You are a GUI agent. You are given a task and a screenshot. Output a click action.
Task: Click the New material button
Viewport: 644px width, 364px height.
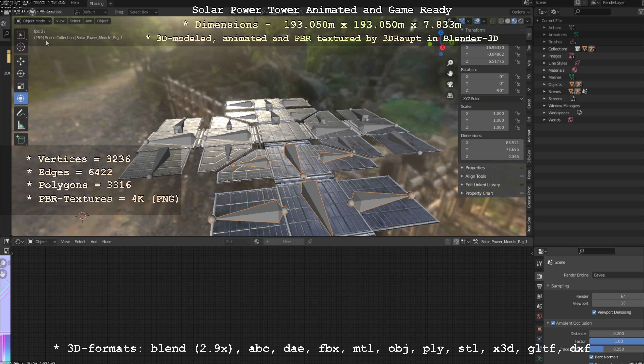coord(287,242)
